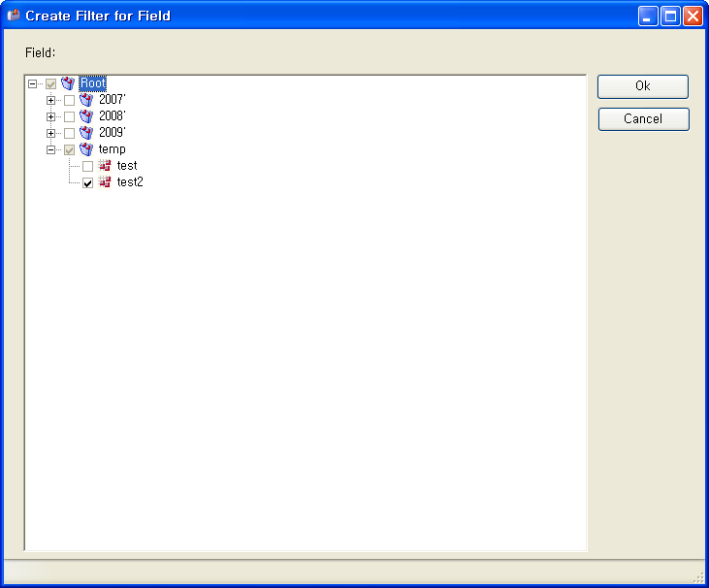Screen dimensions: 709x588
Task: Select the Root label
Action: coord(93,83)
